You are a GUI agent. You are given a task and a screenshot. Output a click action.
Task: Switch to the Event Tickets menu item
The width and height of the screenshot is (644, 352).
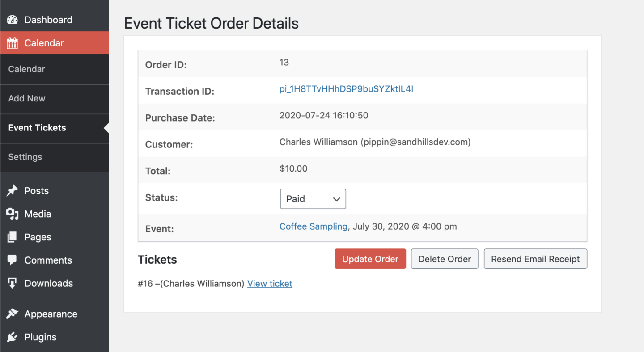pos(36,127)
